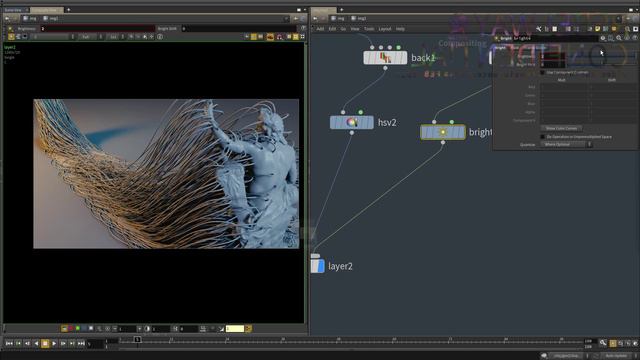Click the highlighted yellow icon at playbar right
The height and width of the screenshot is (360, 640).
coord(613,344)
